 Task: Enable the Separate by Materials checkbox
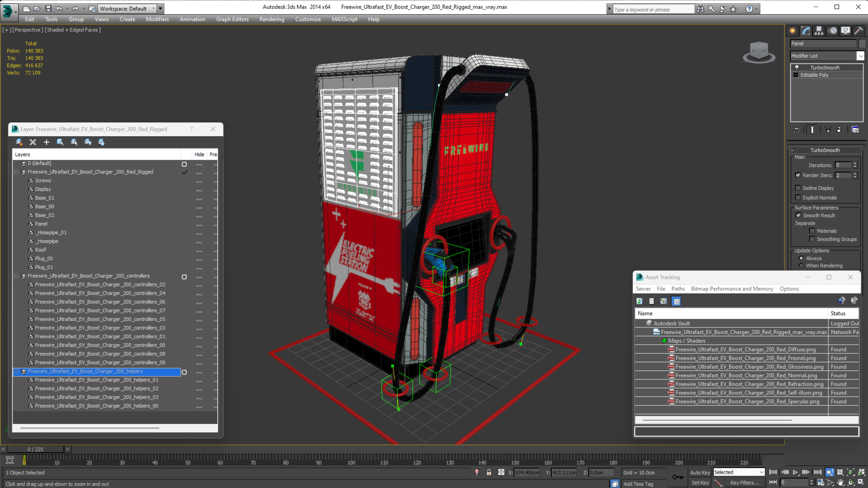point(812,231)
